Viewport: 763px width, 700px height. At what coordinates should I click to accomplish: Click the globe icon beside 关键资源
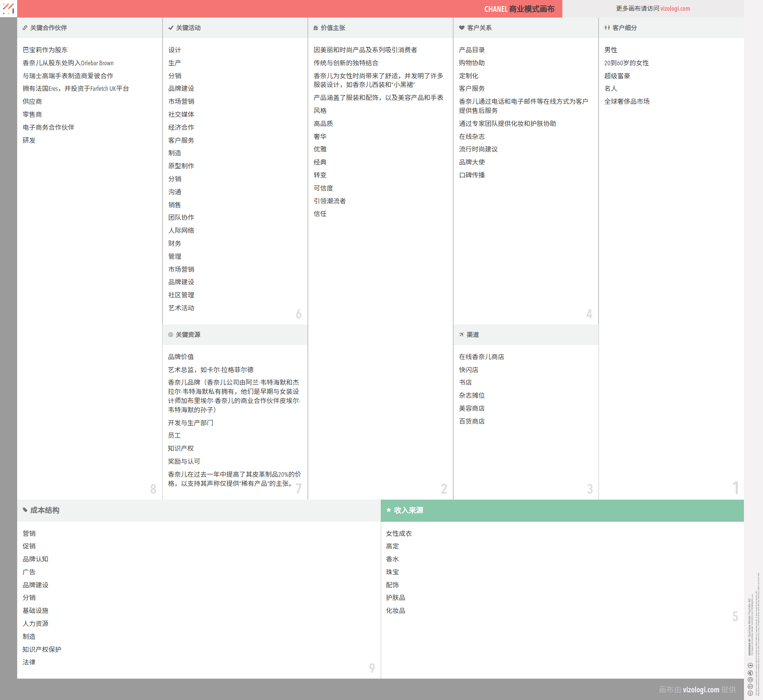[x=171, y=335]
